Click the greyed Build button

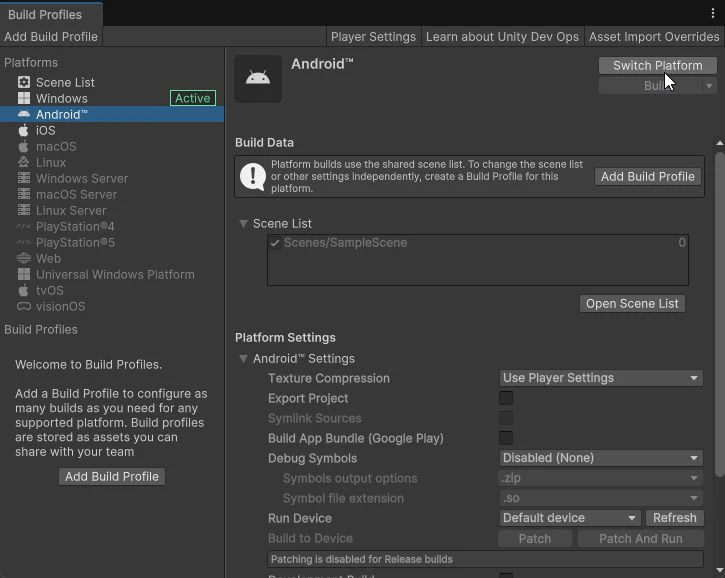click(651, 86)
